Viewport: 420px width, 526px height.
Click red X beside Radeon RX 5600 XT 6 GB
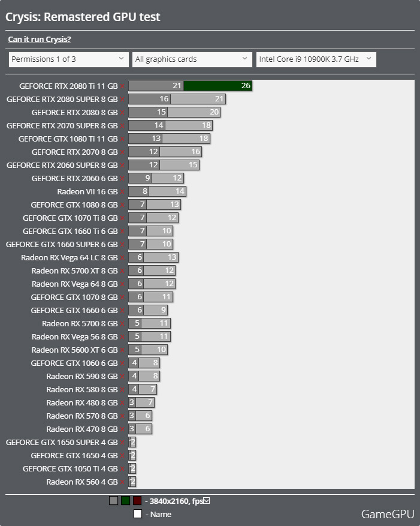coord(122,350)
